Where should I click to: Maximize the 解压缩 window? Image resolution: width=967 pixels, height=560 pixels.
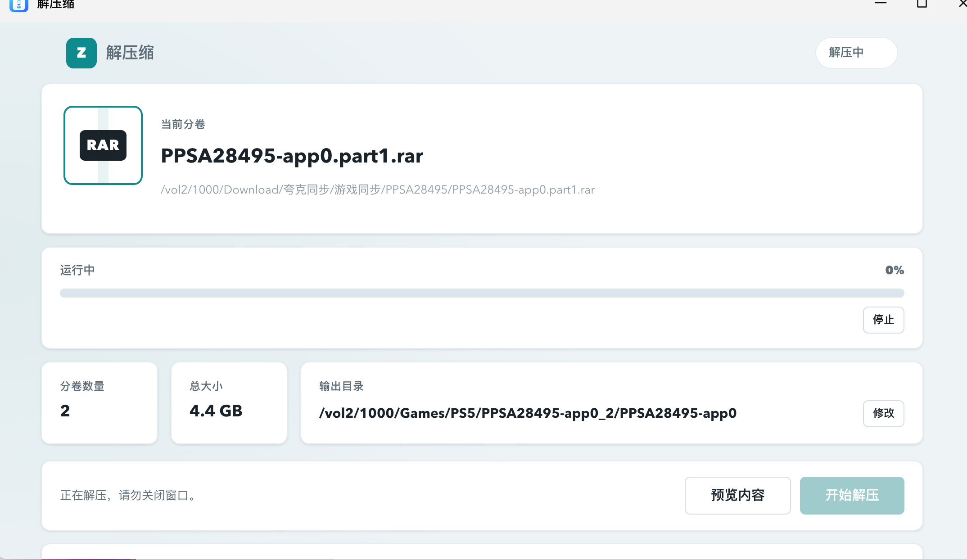click(922, 4)
